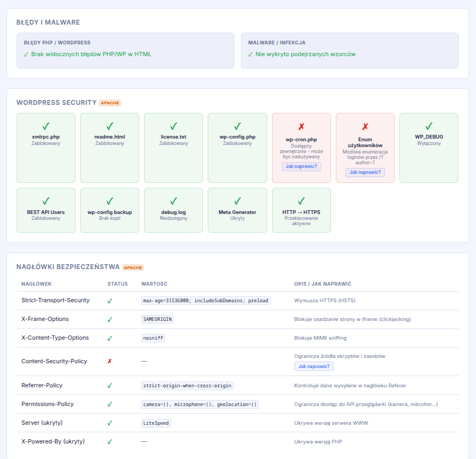Click the SAMEORIGIN value chip
476x459 pixels.
[x=157, y=319]
